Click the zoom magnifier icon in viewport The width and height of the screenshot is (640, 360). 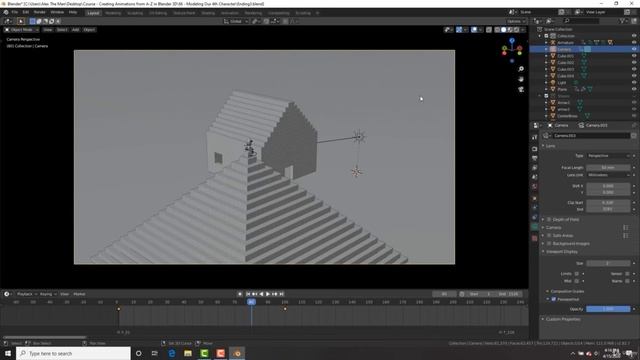[521, 69]
